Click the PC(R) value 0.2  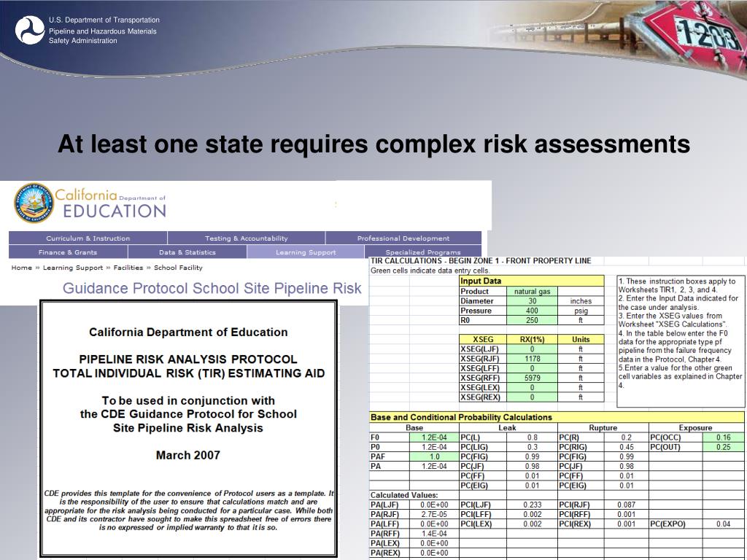click(627, 437)
